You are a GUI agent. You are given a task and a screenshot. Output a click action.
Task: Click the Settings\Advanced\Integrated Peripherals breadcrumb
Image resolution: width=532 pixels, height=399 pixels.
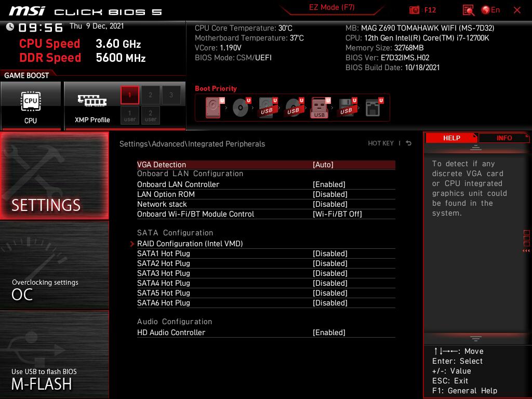(192, 144)
